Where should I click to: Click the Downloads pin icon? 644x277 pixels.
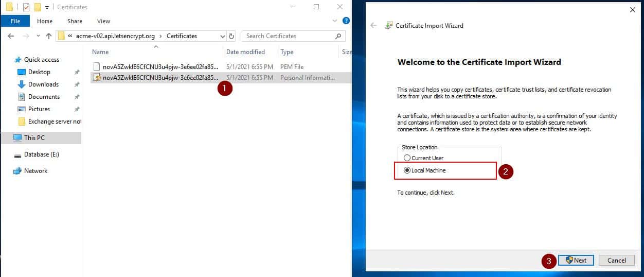77,84
